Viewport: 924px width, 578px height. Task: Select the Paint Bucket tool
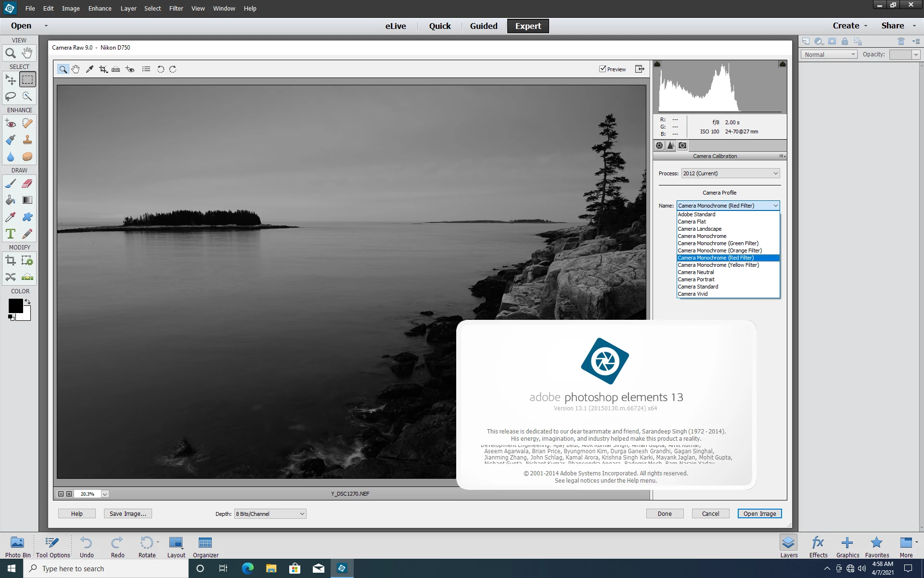point(11,200)
